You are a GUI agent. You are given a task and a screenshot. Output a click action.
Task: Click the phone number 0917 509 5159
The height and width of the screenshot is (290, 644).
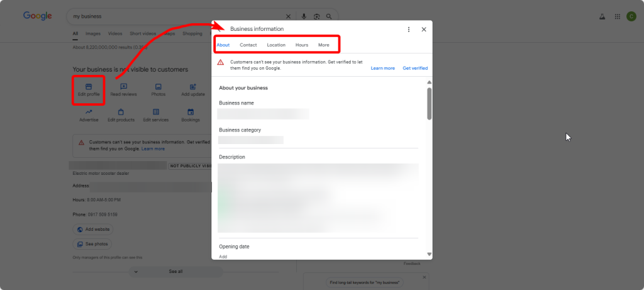(x=103, y=215)
